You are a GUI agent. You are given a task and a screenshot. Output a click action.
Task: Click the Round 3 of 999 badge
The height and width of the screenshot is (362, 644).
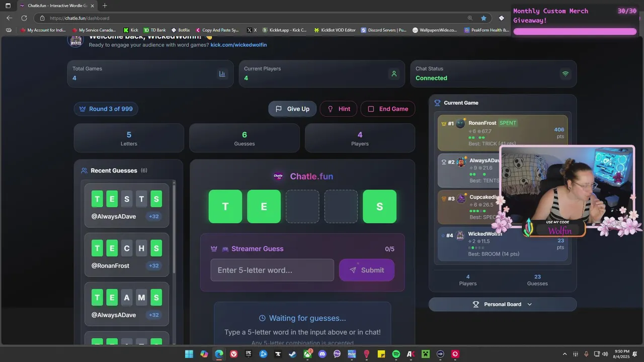tap(106, 109)
